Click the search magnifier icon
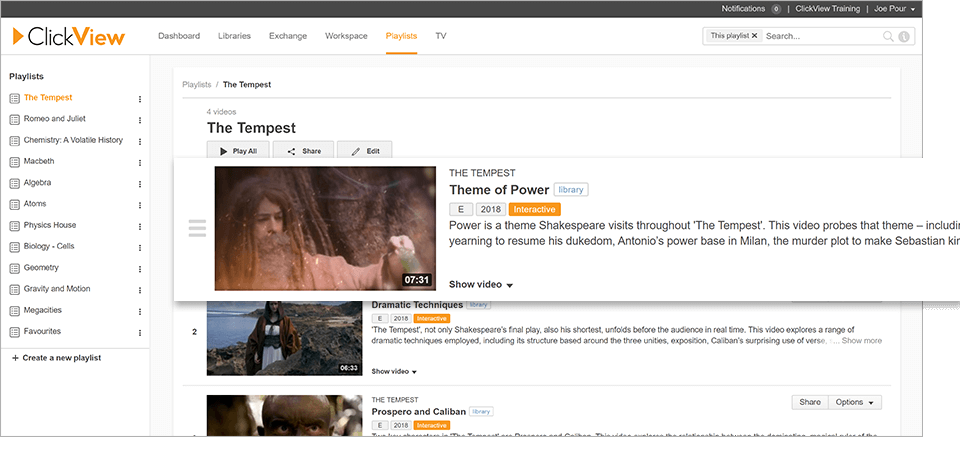 coord(888,37)
